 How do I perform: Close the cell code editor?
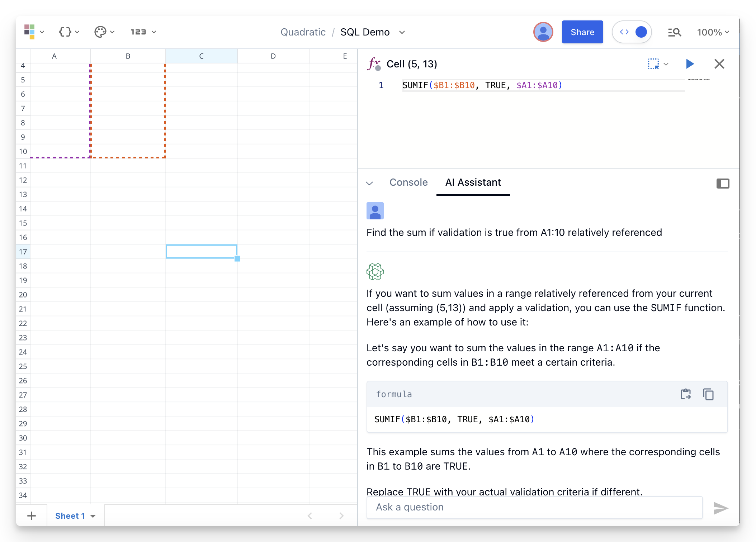pyautogui.click(x=719, y=64)
